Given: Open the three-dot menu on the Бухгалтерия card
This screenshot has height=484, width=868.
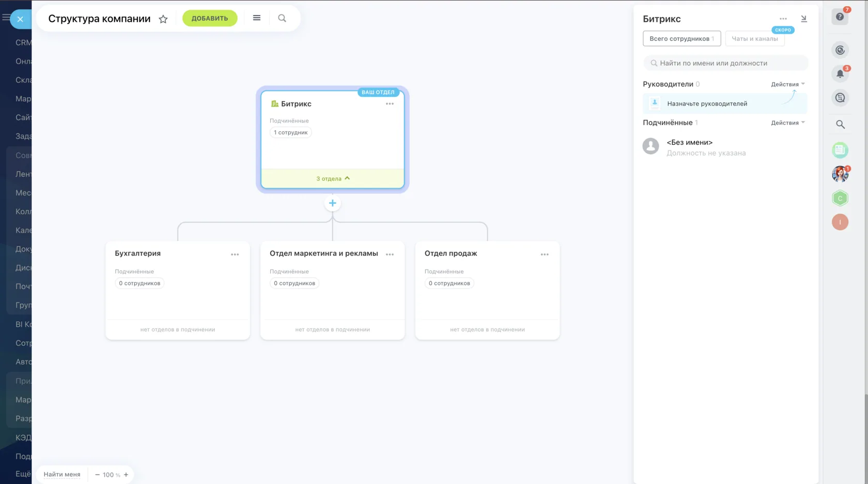Looking at the screenshot, I should click(x=235, y=254).
